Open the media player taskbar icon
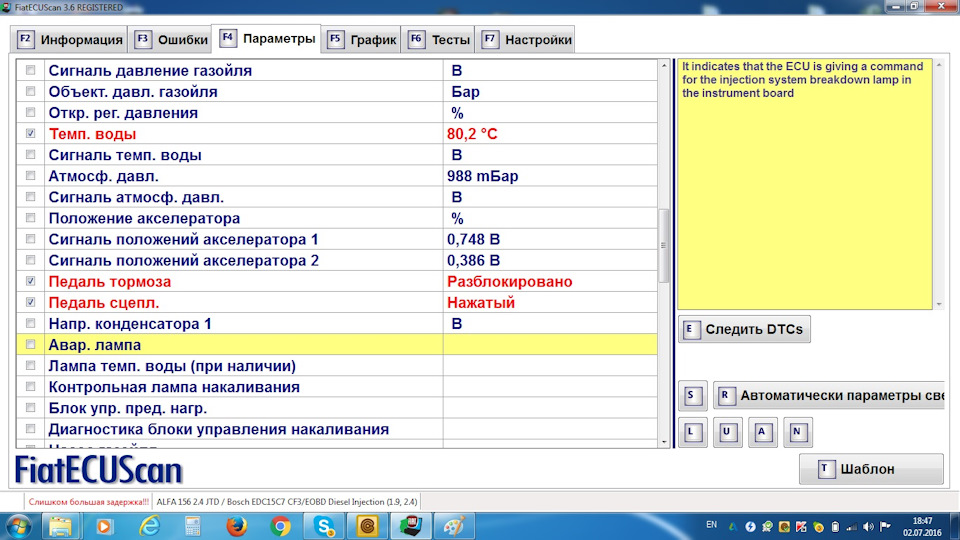The width and height of the screenshot is (960, 540). (x=104, y=527)
